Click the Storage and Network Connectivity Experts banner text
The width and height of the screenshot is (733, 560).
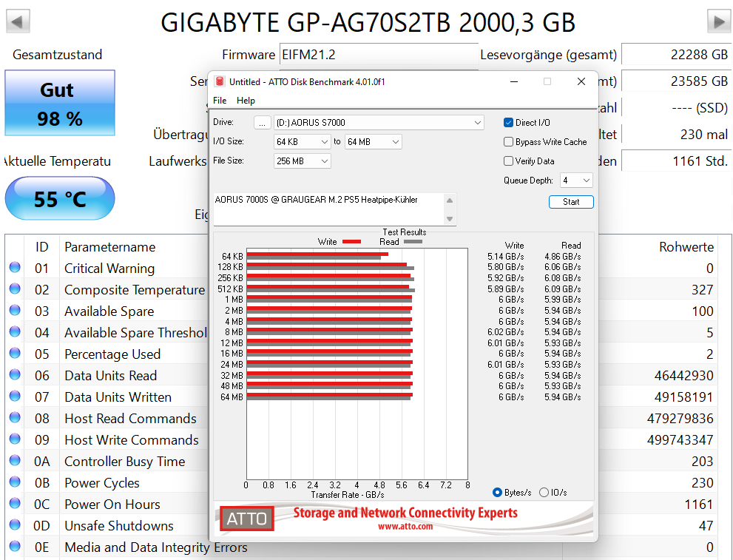(x=405, y=513)
